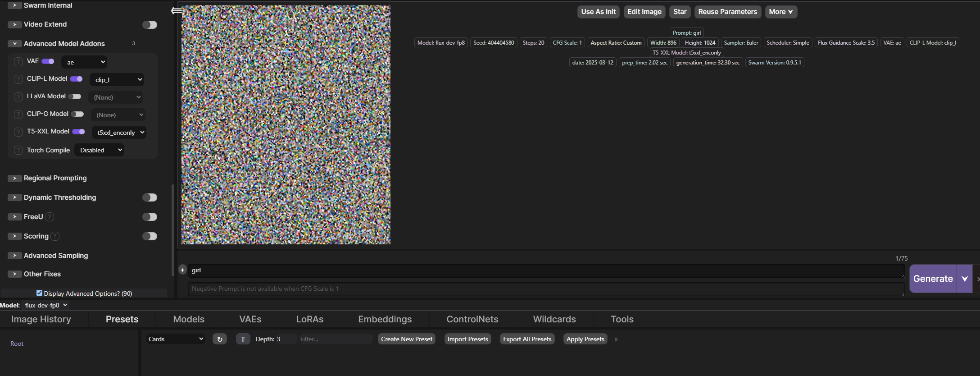Open the ControlNets tab
The height and width of the screenshot is (376, 980).
pos(472,319)
